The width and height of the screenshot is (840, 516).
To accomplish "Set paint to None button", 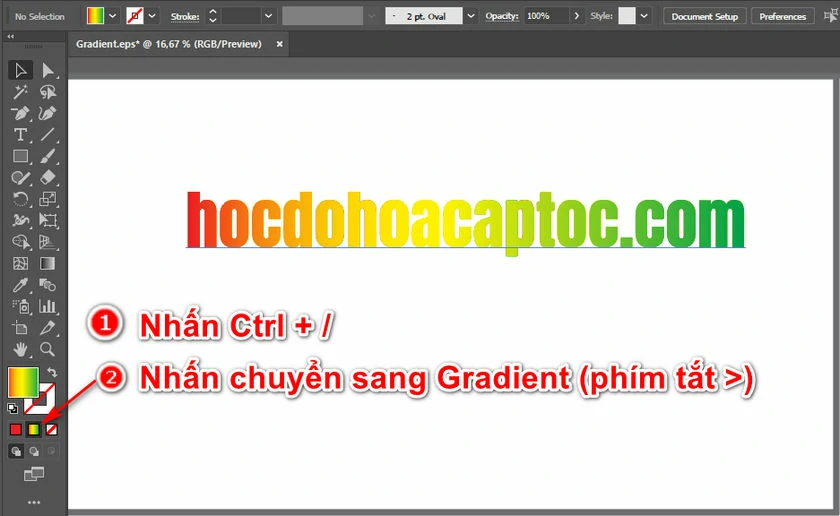I will pyautogui.click(x=51, y=430).
